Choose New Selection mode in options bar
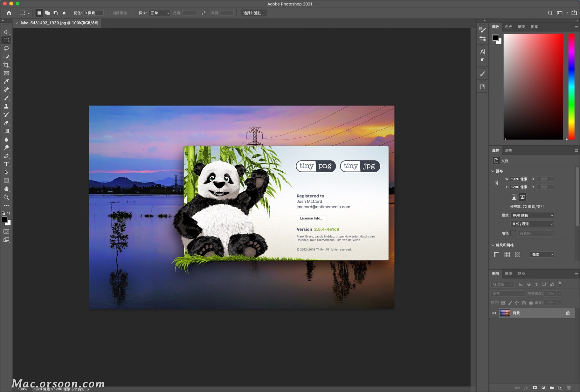Screen dimensions: 580x392 tap(39, 13)
